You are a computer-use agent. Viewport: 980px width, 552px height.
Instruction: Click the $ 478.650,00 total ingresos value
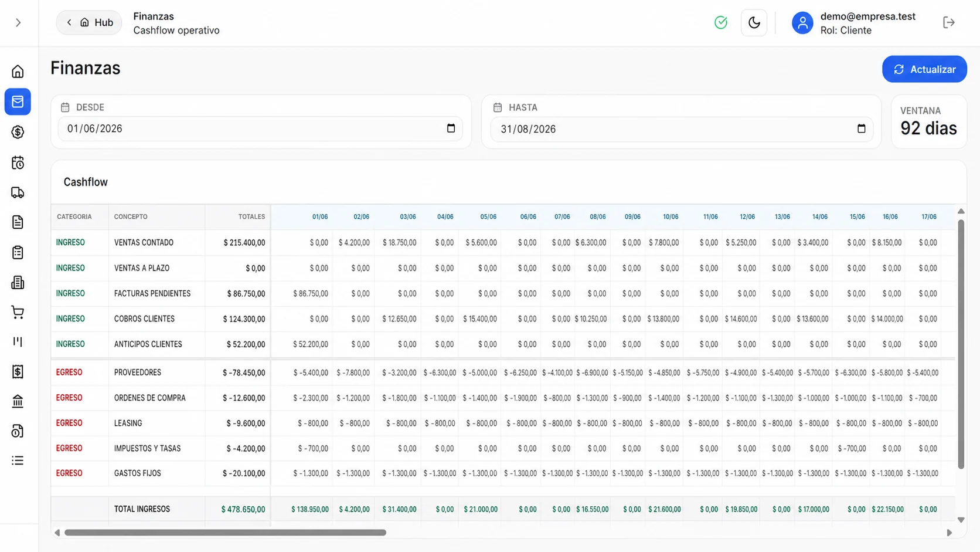[243, 510]
